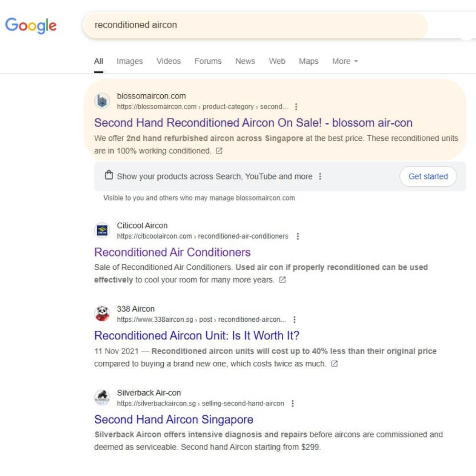Screen dimensions: 476x476
Task: Switch to the Videos tab
Action: tap(169, 61)
